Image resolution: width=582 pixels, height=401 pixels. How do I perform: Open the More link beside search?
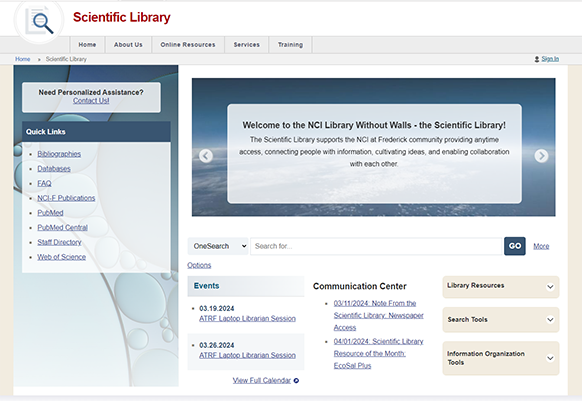click(x=541, y=246)
